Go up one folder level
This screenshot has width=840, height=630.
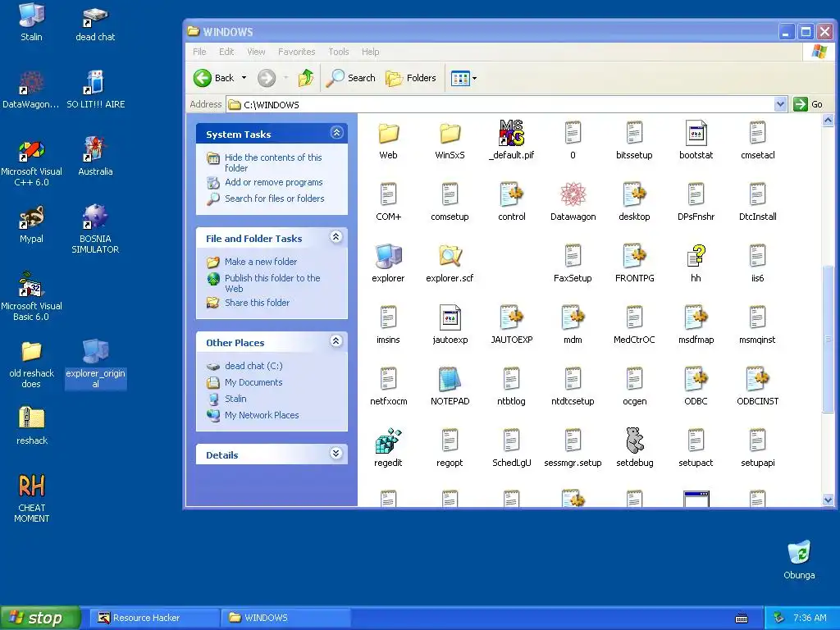[x=306, y=78]
